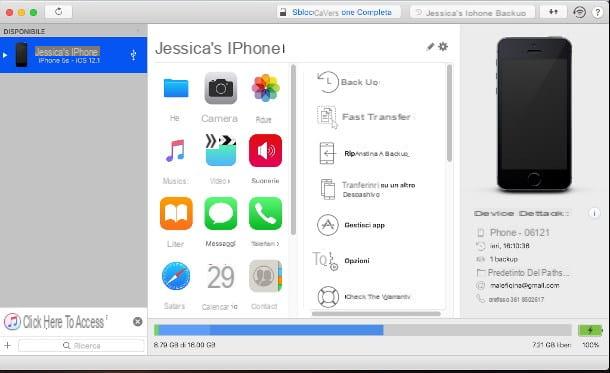Open device settings gear icon
Image resolution: width=610 pixels, height=373 pixels.
click(443, 47)
